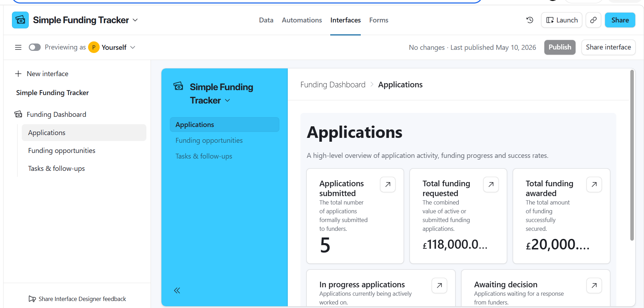Image resolution: width=644 pixels, height=308 pixels.
Task: Select the Interfaces tab
Action: click(x=345, y=20)
